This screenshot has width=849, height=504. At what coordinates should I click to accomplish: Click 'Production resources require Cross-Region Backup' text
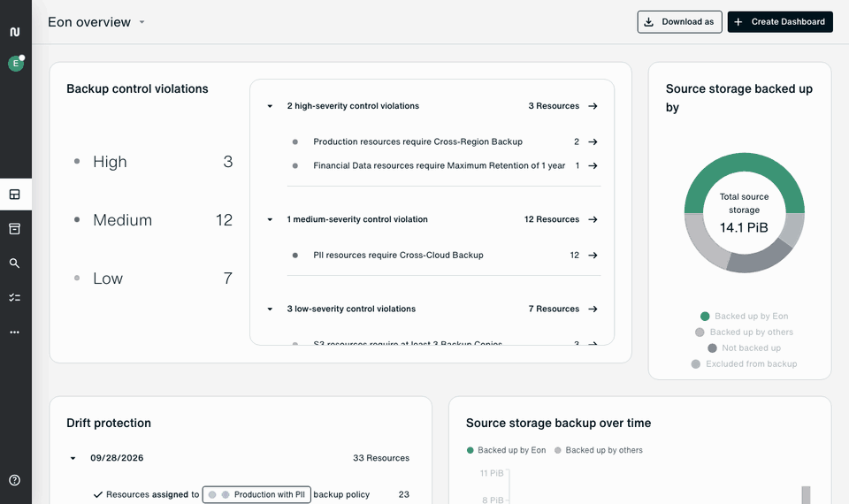point(417,141)
